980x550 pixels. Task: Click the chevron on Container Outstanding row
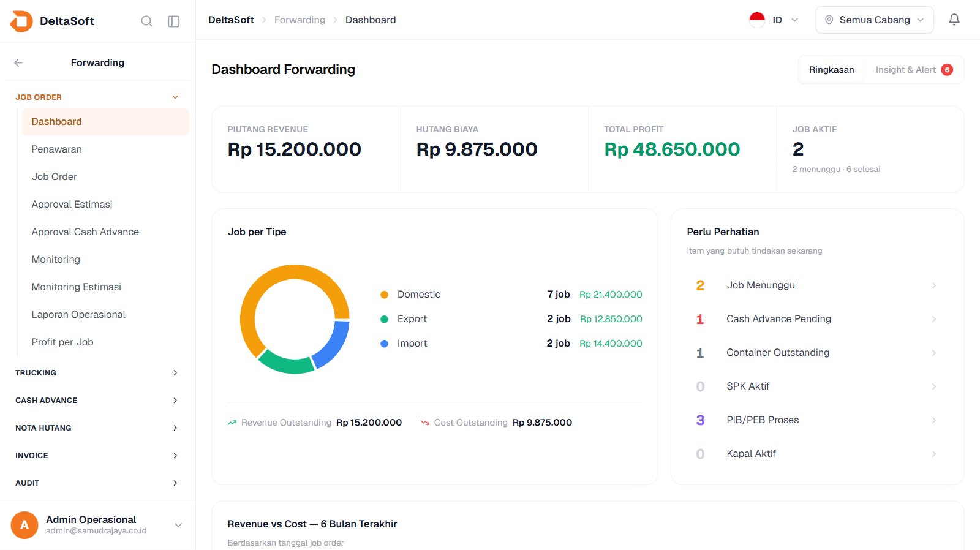tap(933, 353)
